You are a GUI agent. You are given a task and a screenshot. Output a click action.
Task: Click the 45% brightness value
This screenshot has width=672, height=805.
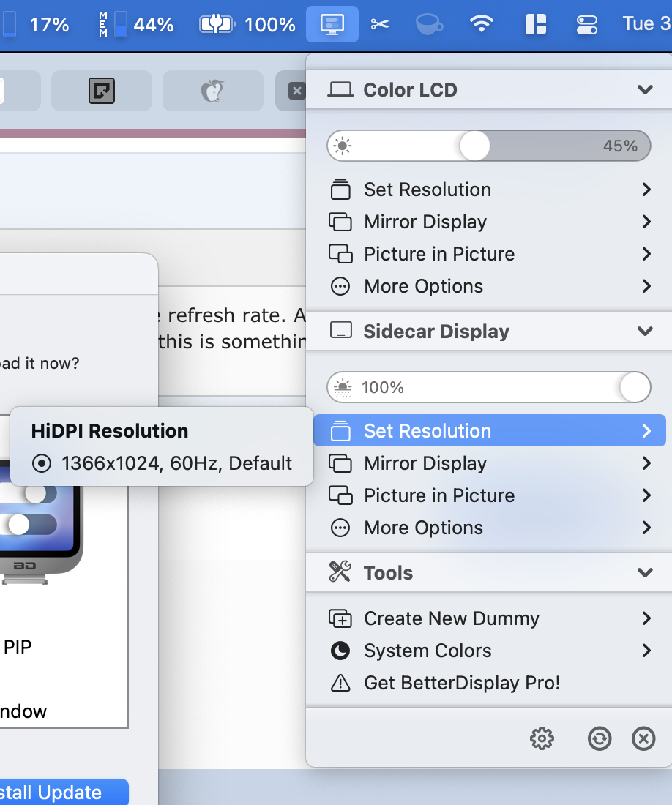pos(620,146)
